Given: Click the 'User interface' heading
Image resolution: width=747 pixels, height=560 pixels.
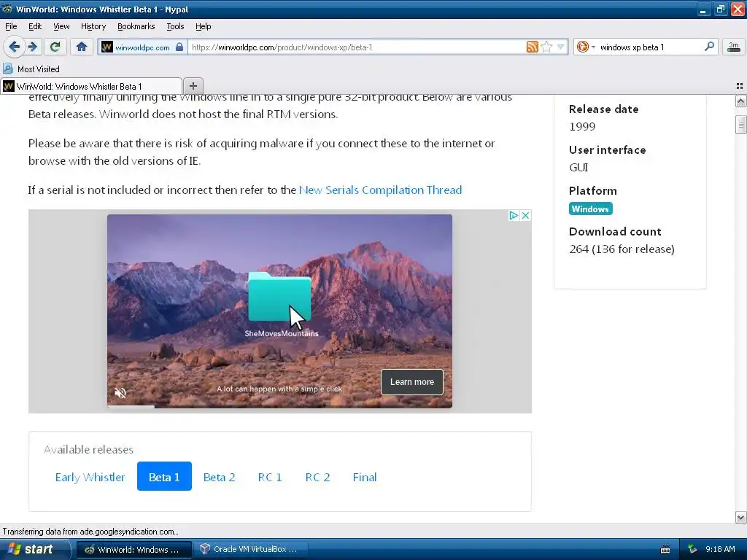Looking at the screenshot, I should click(607, 150).
